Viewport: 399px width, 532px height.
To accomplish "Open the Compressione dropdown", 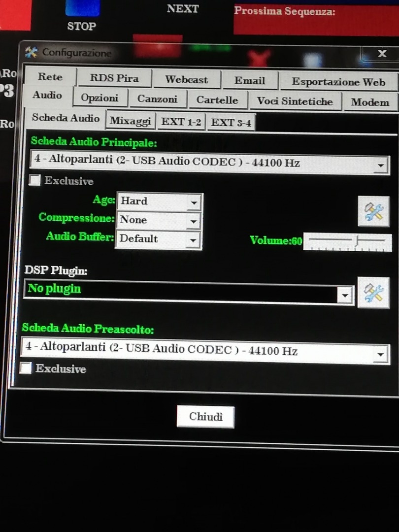I will pyautogui.click(x=194, y=221).
